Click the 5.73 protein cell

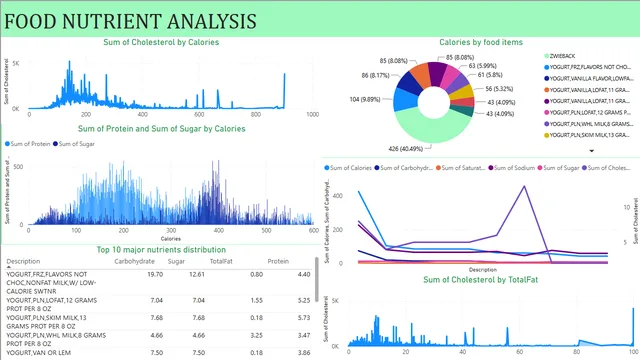pos(304,318)
